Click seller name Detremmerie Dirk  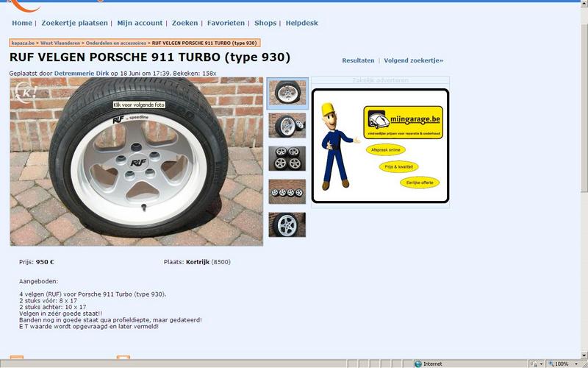[x=83, y=74]
